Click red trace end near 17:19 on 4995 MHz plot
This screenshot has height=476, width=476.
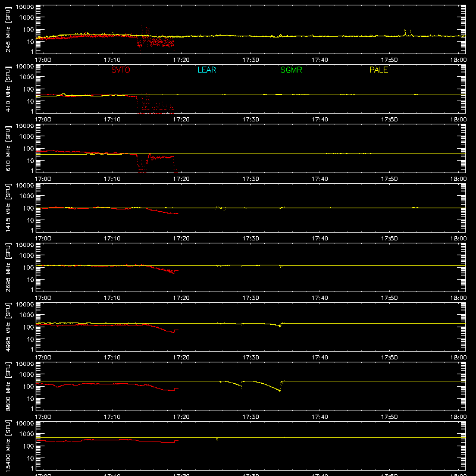(176, 330)
